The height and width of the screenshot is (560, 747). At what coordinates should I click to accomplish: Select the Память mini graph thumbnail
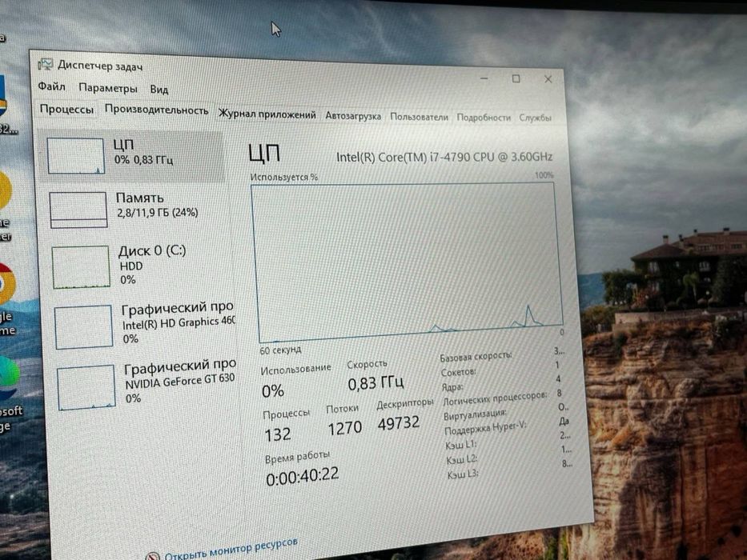78,210
